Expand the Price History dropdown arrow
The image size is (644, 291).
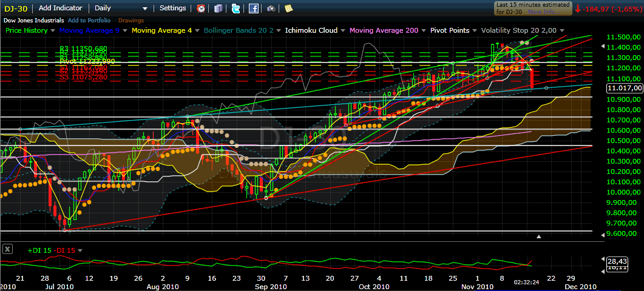click(53, 31)
